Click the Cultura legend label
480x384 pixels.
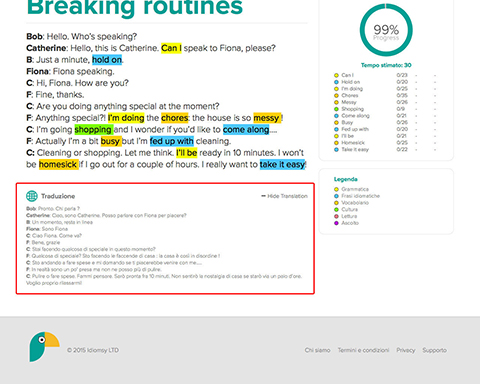350,210
